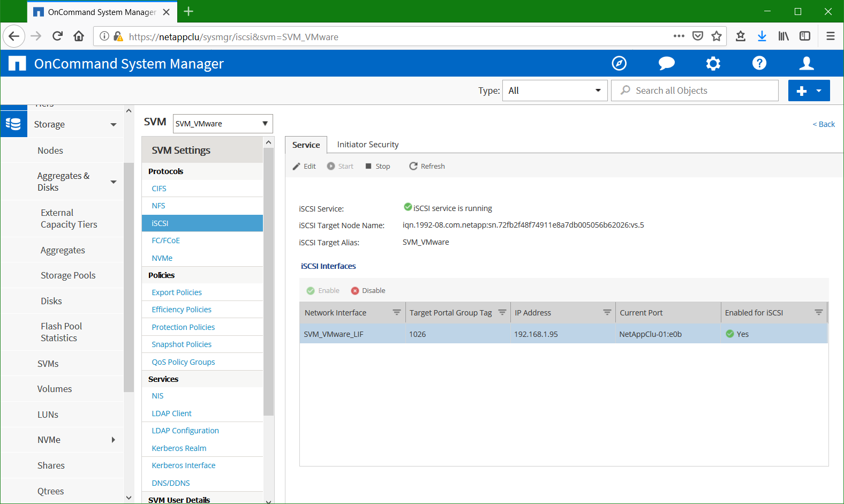The width and height of the screenshot is (844, 504).
Task: Filter the Target Portal Group Tag column
Action: pyautogui.click(x=502, y=312)
